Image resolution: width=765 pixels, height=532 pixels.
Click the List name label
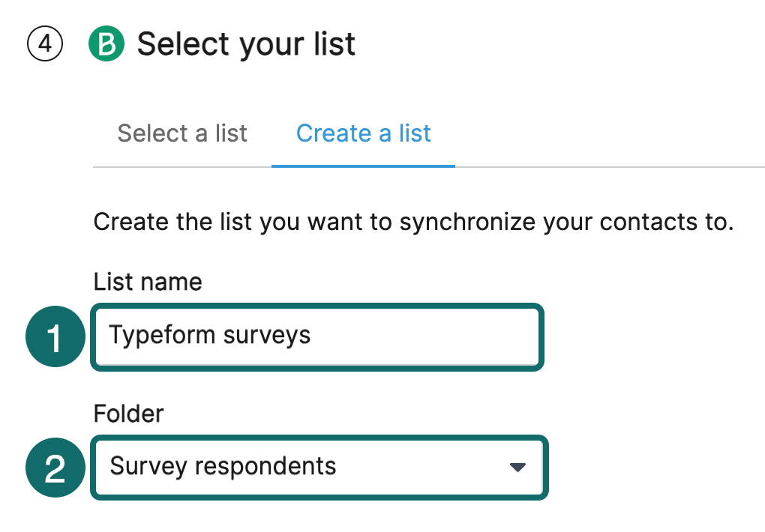148,282
